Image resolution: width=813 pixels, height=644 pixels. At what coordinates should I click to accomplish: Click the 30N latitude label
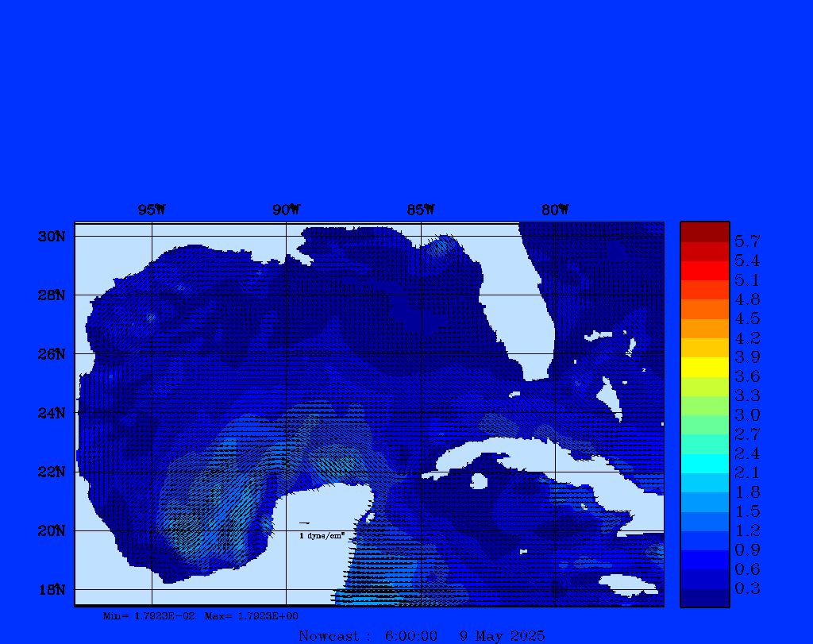point(52,237)
